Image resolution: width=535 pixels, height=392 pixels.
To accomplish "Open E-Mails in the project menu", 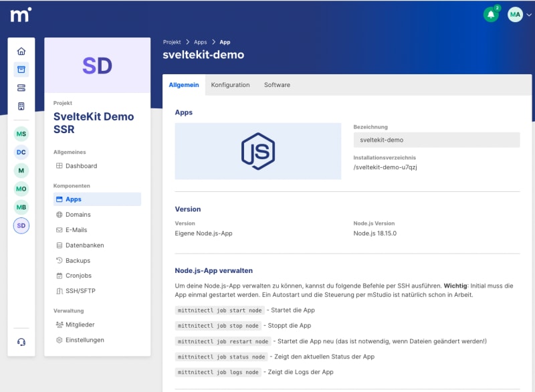I will click(97, 230).
